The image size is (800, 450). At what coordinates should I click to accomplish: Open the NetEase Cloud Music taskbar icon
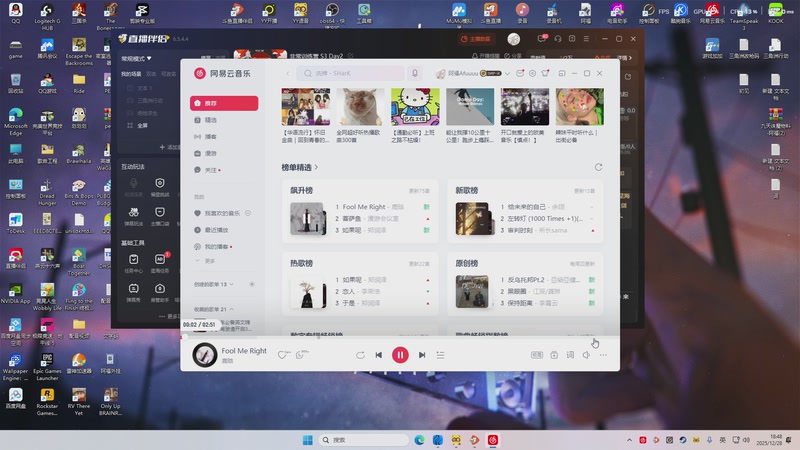point(493,440)
